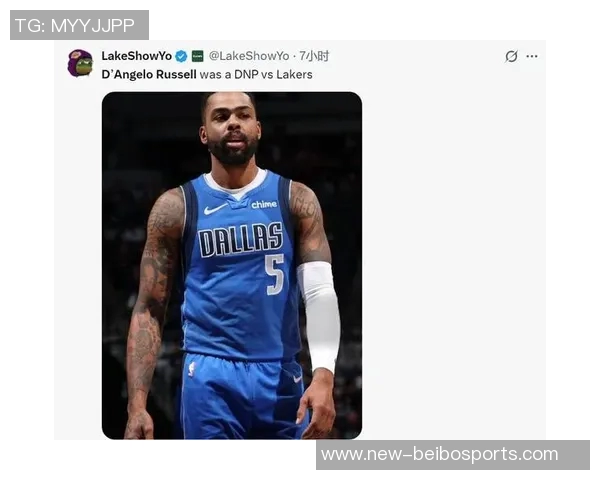The height and width of the screenshot is (480, 600).
Task: Click the 'was a DNP vs Lakers' text
Action: coord(256,74)
